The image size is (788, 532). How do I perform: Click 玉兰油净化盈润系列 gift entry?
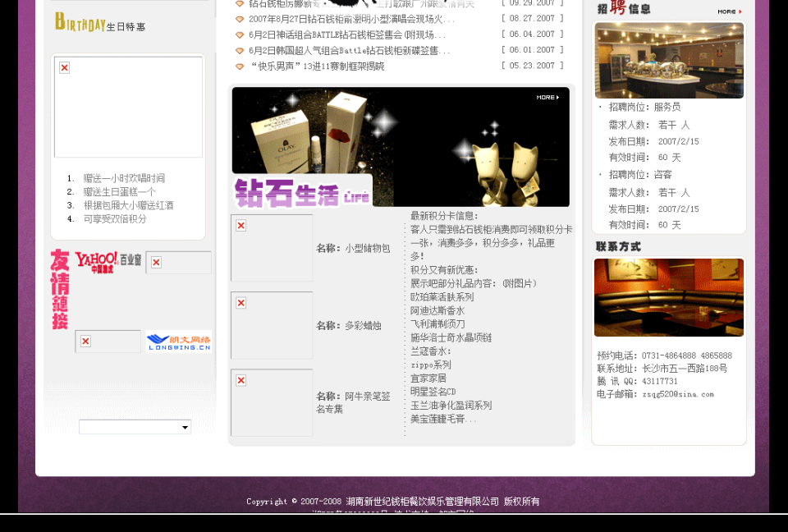point(451,406)
